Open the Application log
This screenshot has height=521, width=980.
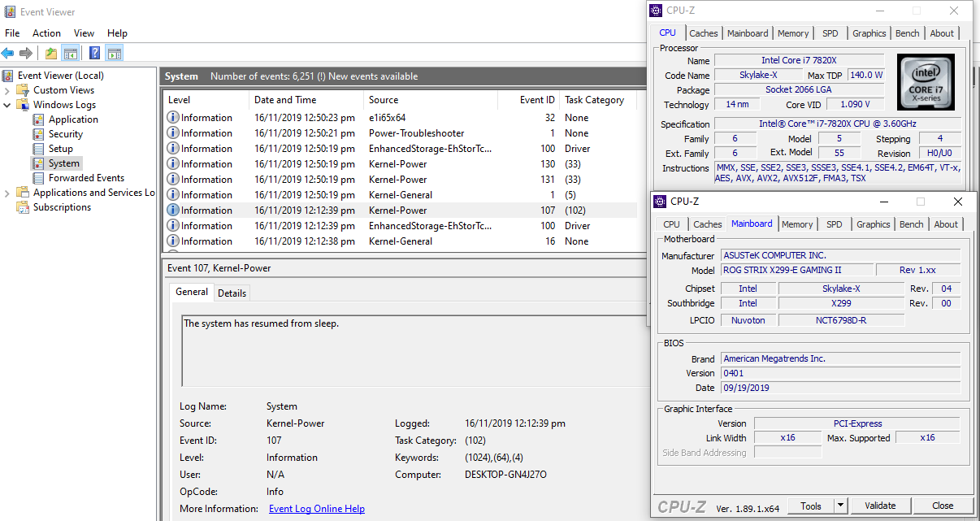click(73, 119)
